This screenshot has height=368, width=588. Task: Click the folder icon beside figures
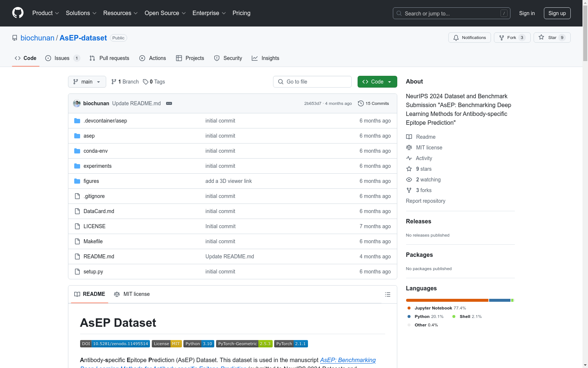click(x=77, y=181)
